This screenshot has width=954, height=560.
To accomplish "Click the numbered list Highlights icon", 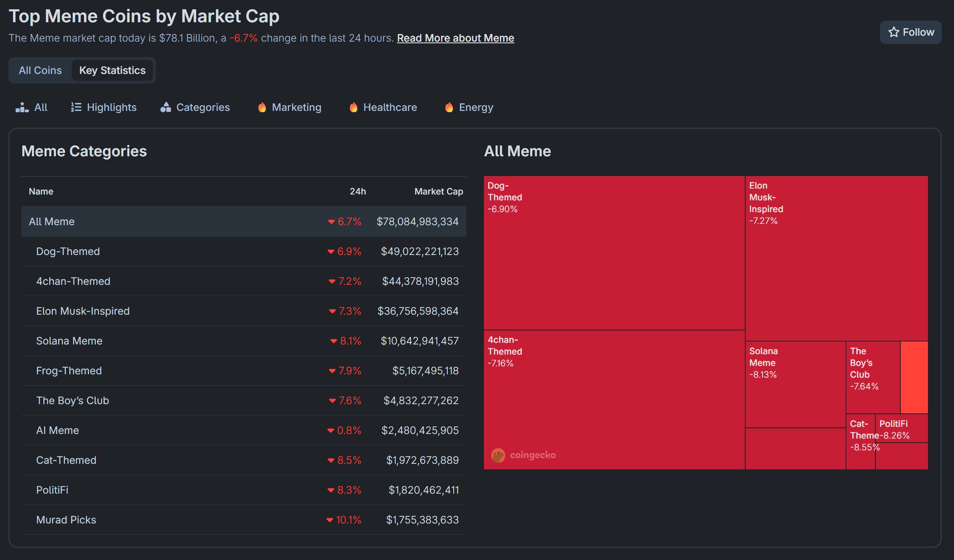I will pos(76,108).
